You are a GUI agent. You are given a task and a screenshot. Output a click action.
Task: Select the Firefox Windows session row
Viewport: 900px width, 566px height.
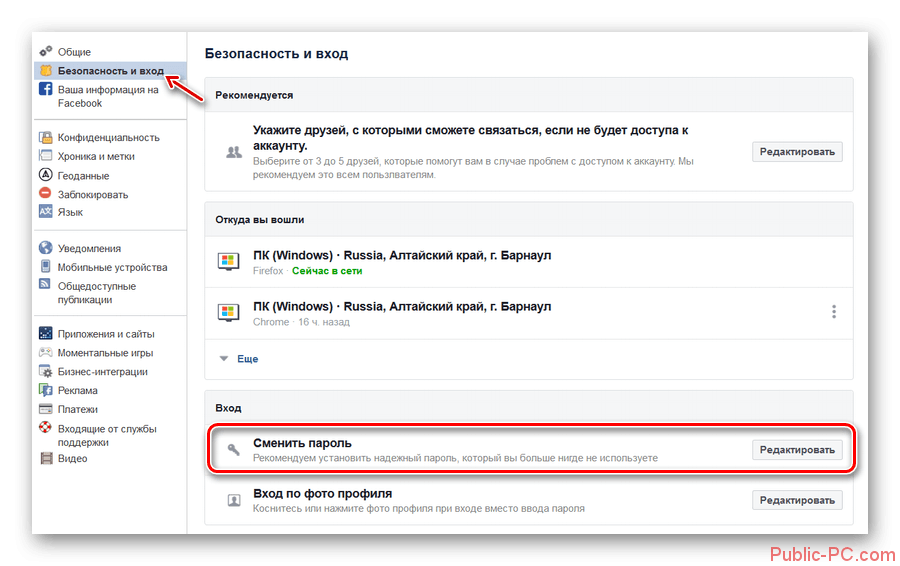tap(400, 262)
